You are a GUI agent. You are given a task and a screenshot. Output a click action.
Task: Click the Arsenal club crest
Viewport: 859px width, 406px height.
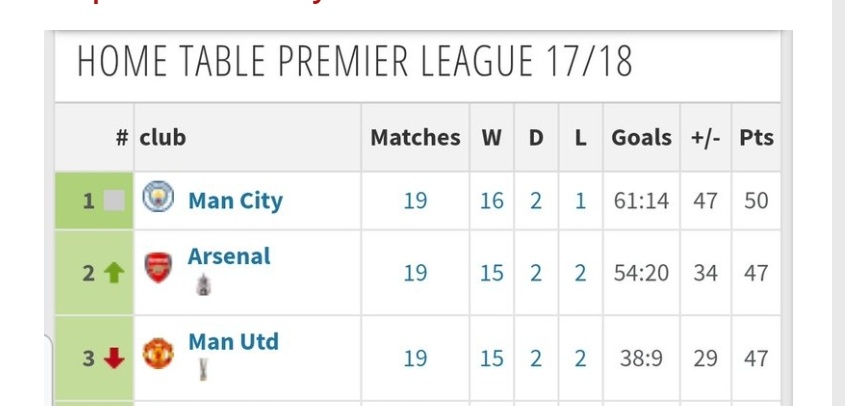(x=158, y=267)
